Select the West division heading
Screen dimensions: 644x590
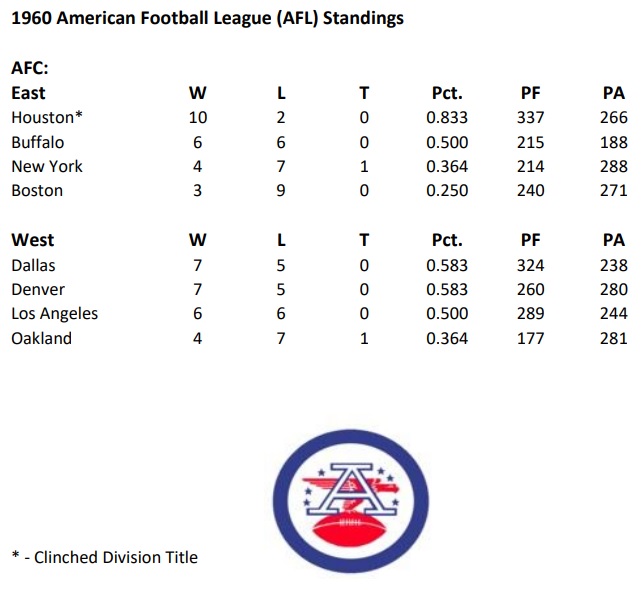coord(32,240)
